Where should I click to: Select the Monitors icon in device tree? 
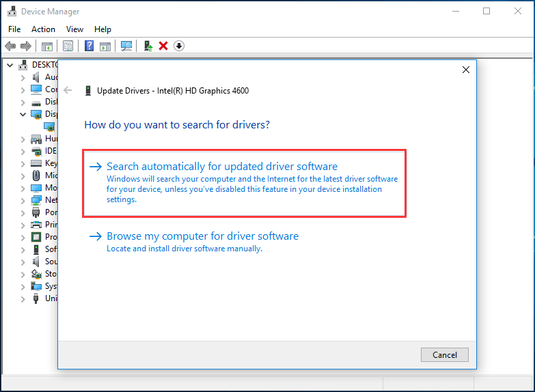click(36, 188)
